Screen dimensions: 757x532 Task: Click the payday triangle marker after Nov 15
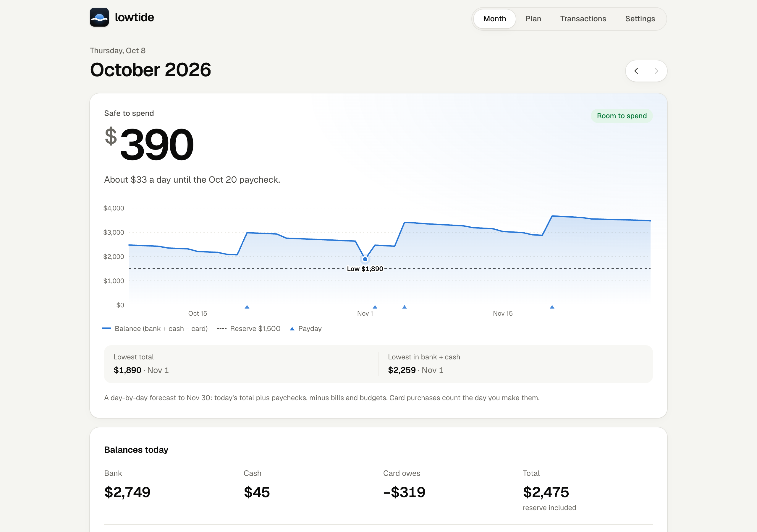point(552,307)
